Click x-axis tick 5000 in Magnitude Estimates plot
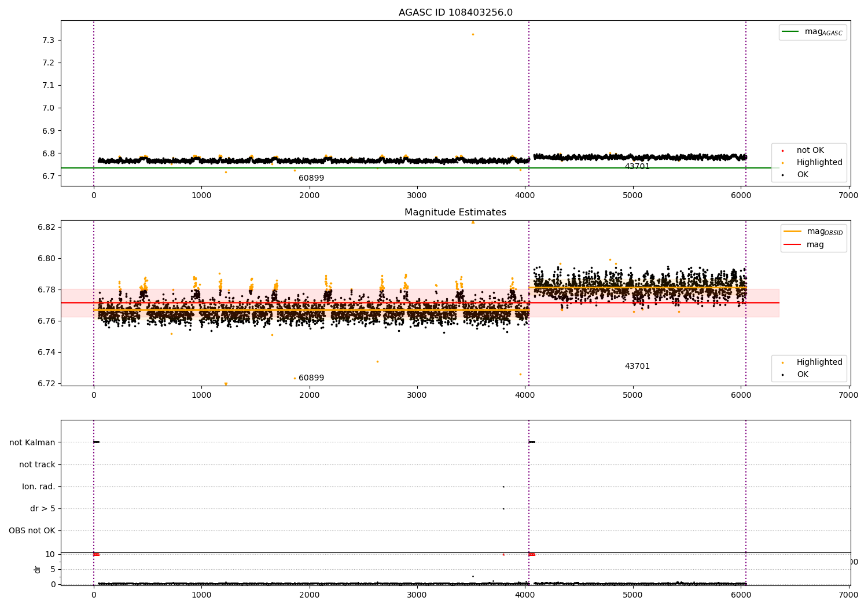 [x=633, y=395]
